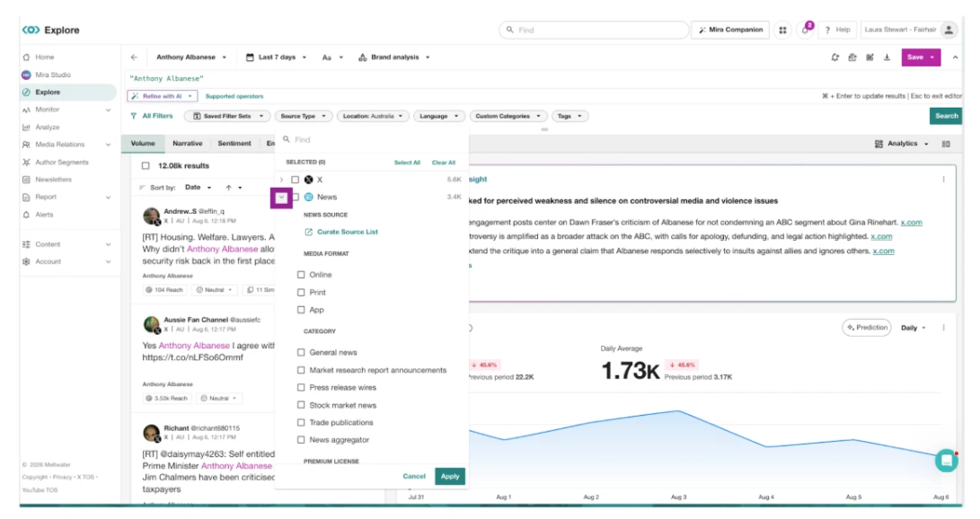980x519 pixels.
Task: Switch to the Sentiment tab
Action: pyautogui.click(x=234, y=144)
